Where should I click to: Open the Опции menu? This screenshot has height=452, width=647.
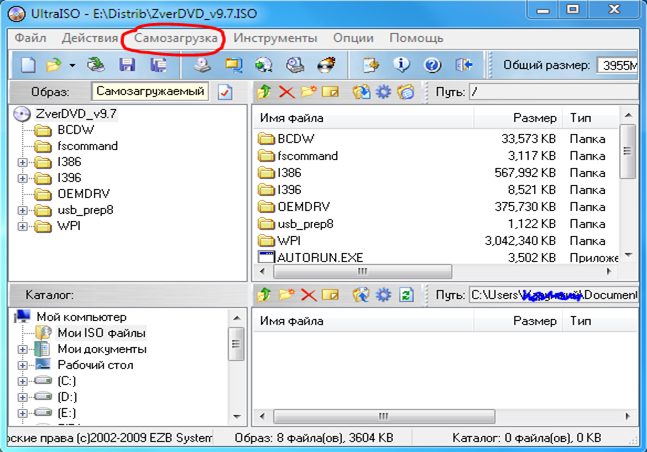(x=353, y=38)
